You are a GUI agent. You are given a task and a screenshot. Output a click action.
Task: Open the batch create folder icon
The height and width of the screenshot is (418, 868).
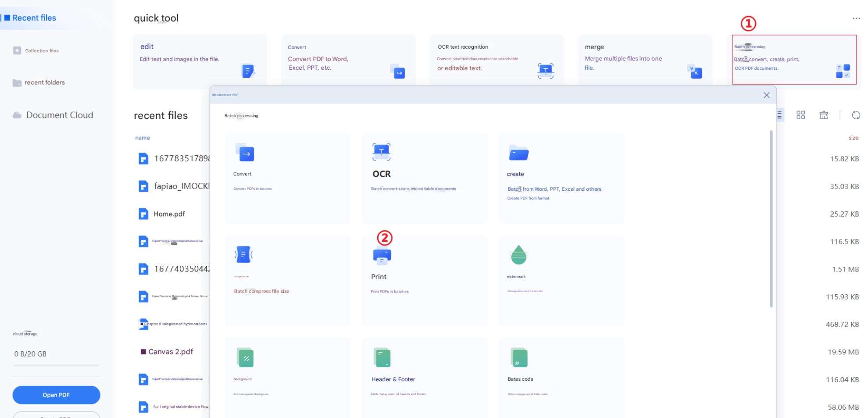(x=518, y=153)
